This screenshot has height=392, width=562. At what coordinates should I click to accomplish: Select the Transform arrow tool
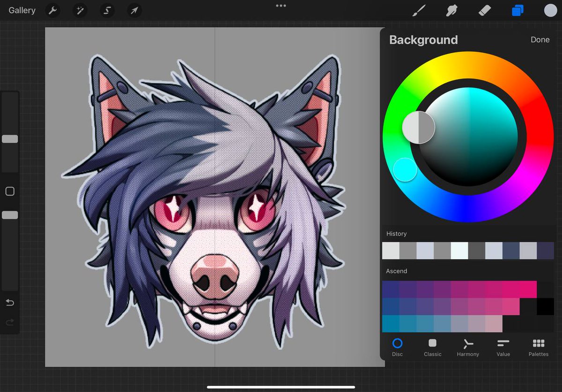coord(134,10)
